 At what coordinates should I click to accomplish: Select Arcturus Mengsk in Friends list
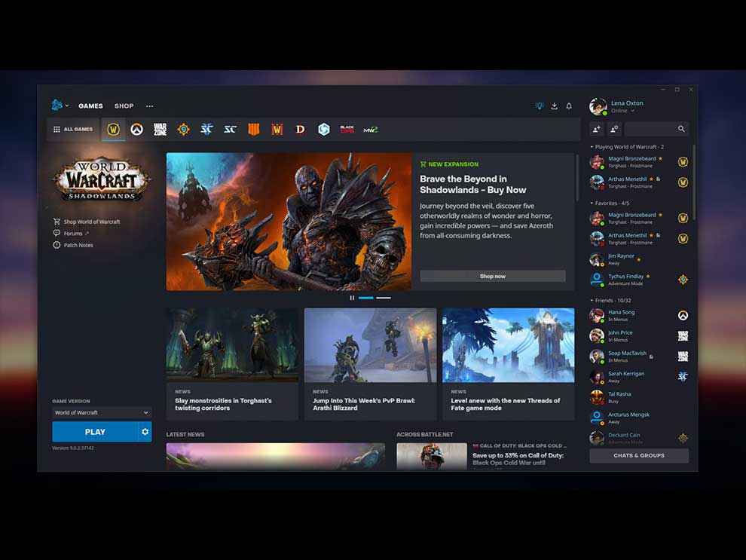coord(637,418)
